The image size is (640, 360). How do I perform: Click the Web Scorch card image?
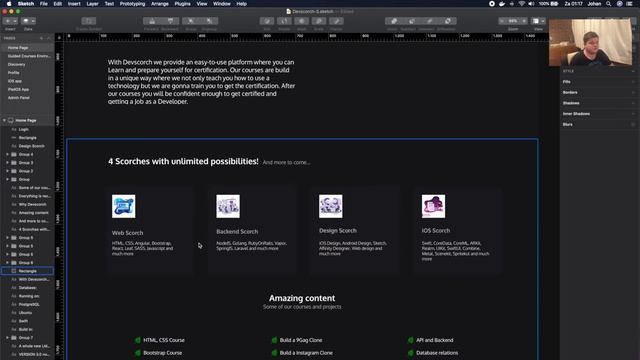click(x=124, y=206)
